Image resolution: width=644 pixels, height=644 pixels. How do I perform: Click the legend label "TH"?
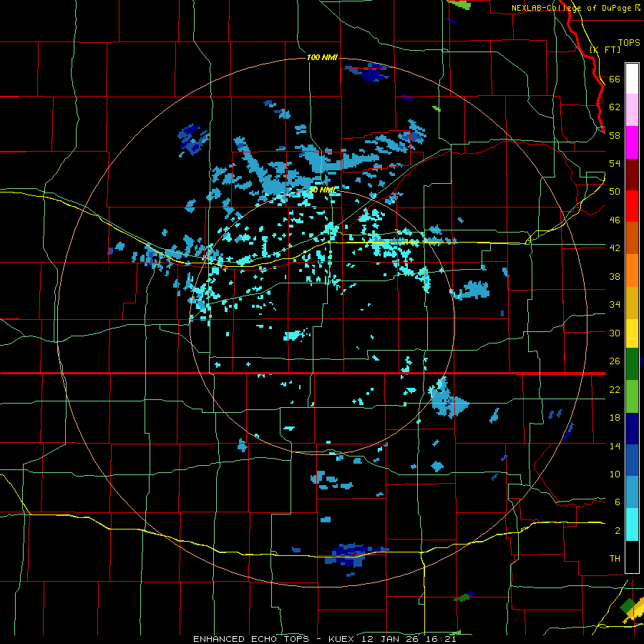pos(615,559)
